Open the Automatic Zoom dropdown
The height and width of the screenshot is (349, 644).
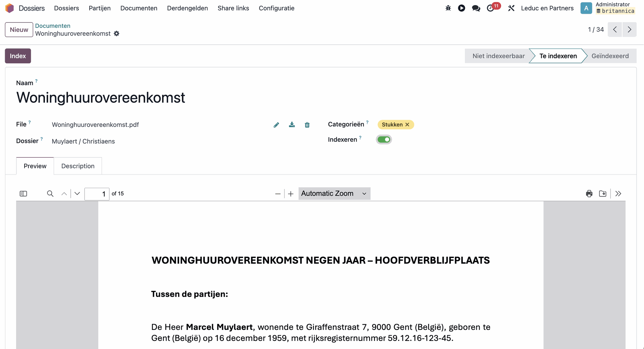coord(334,194)
